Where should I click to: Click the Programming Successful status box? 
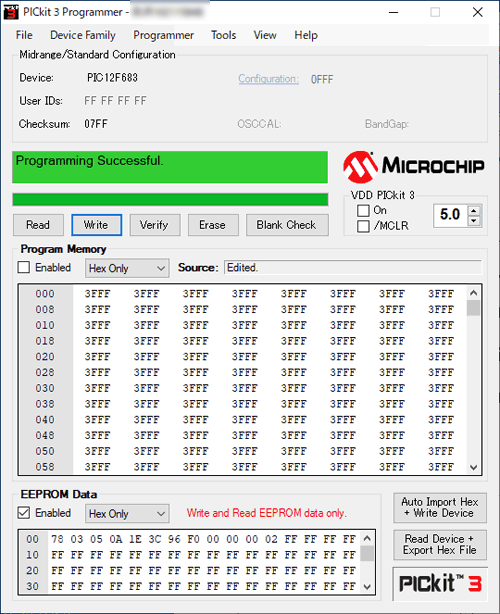tap(170, 167)
